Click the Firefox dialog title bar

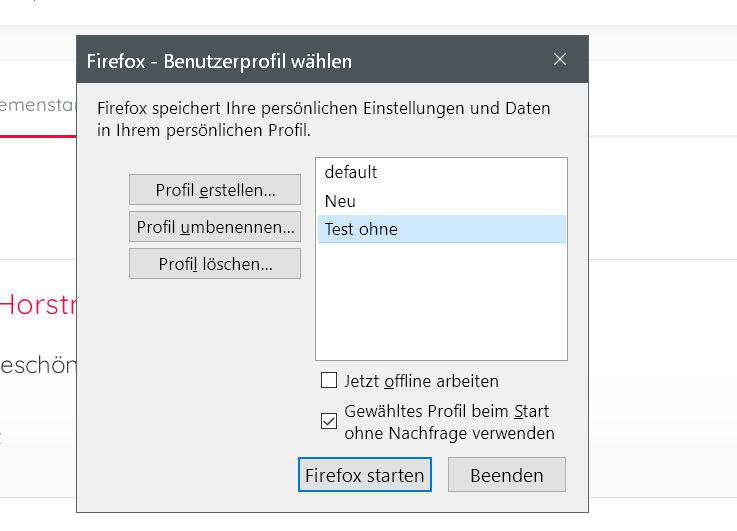300,61
